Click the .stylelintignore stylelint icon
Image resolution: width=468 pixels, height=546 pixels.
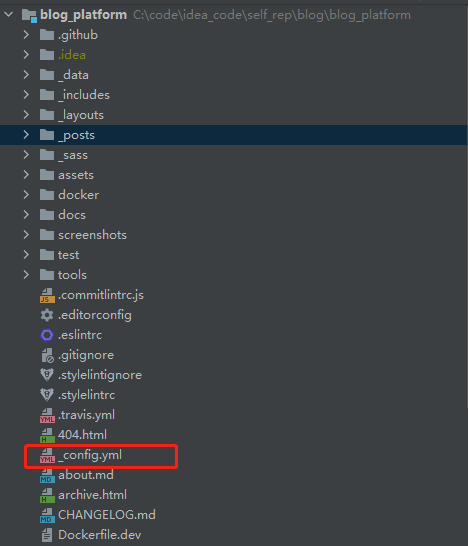(x=47, y=375)
